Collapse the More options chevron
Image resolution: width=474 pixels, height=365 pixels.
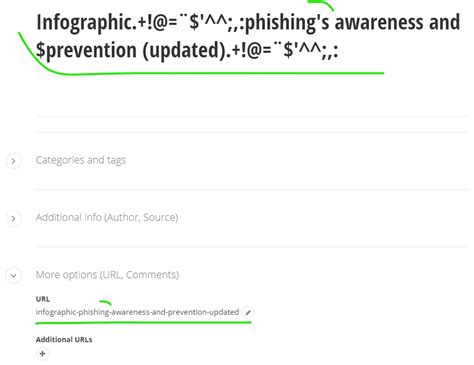[x=13, y=276]
